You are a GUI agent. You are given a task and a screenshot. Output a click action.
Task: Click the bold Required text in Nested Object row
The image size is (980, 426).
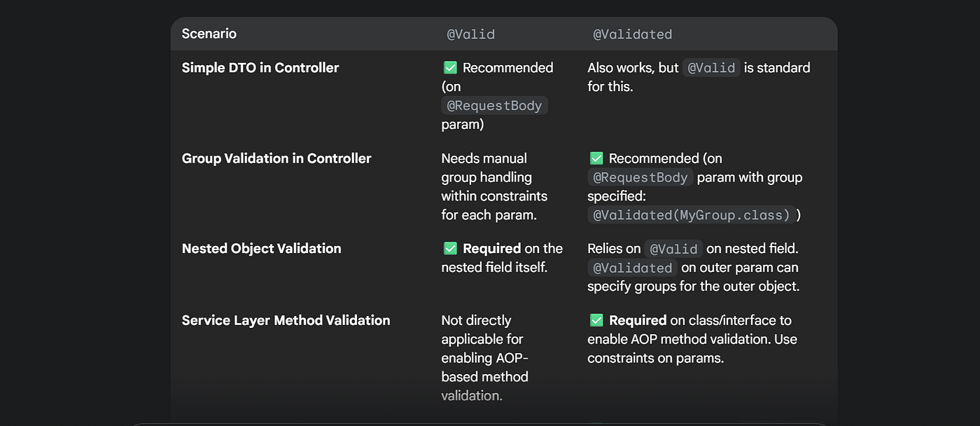pos(491,249)
